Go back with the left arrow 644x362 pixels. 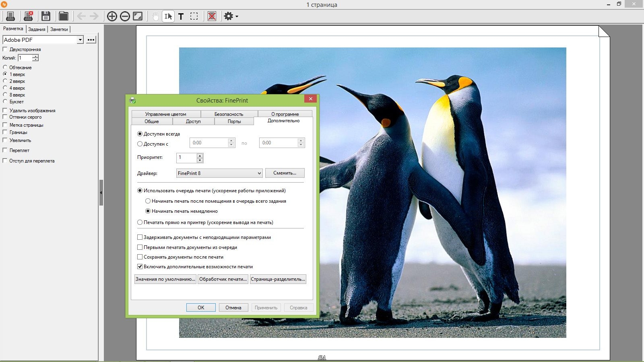[81, 16]
